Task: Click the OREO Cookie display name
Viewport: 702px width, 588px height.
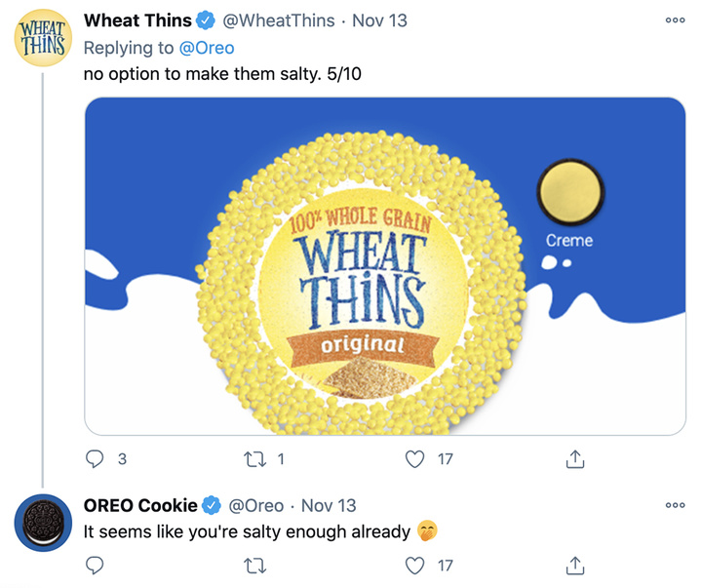Action: [140, 505]
